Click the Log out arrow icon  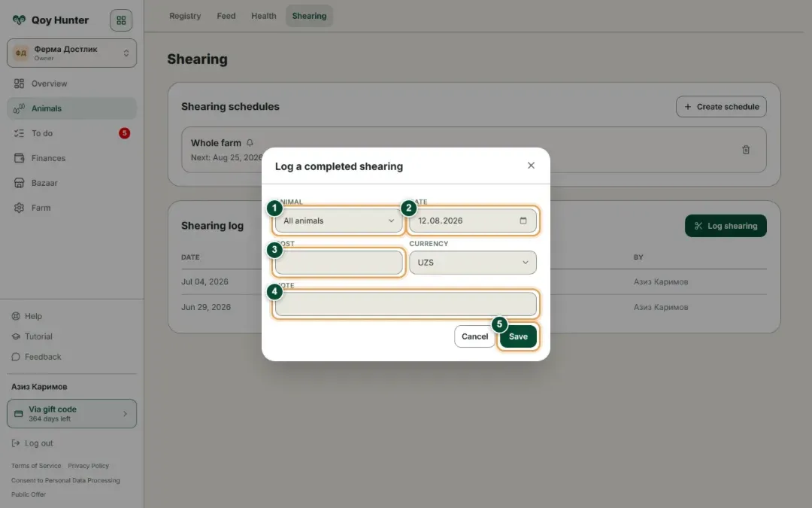[16, 443]
